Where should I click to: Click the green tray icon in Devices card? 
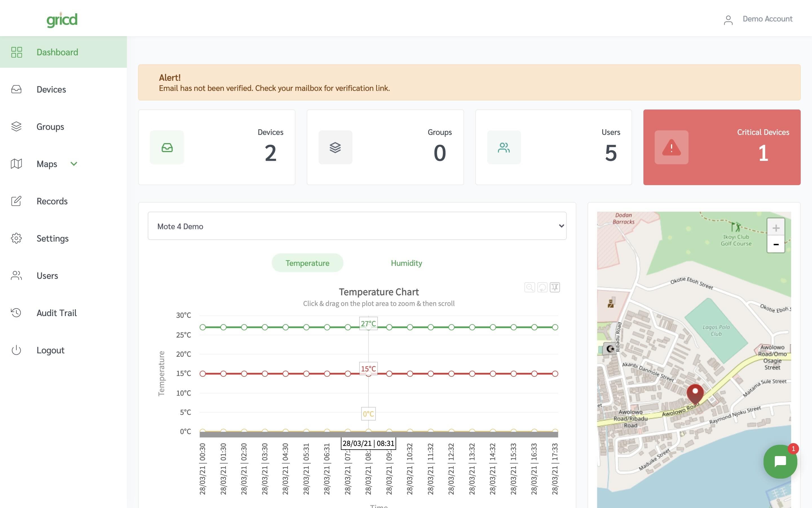click(x=167, y=147)
